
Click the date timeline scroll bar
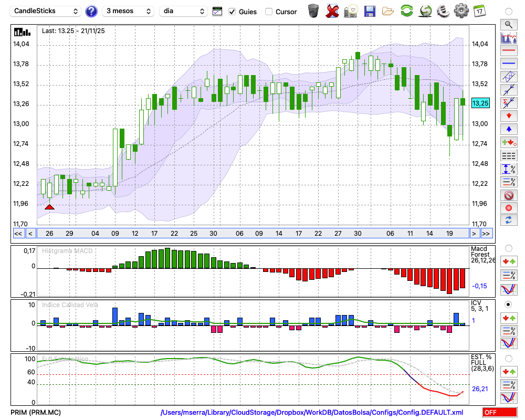(253, 234)
